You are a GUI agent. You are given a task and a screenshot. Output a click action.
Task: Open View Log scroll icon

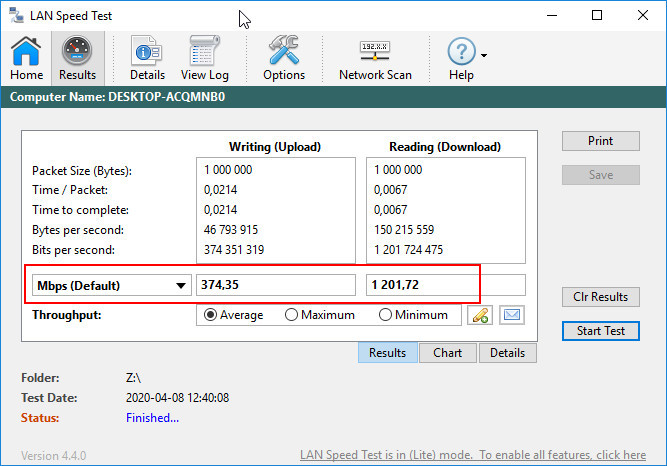tap(205, 58)
